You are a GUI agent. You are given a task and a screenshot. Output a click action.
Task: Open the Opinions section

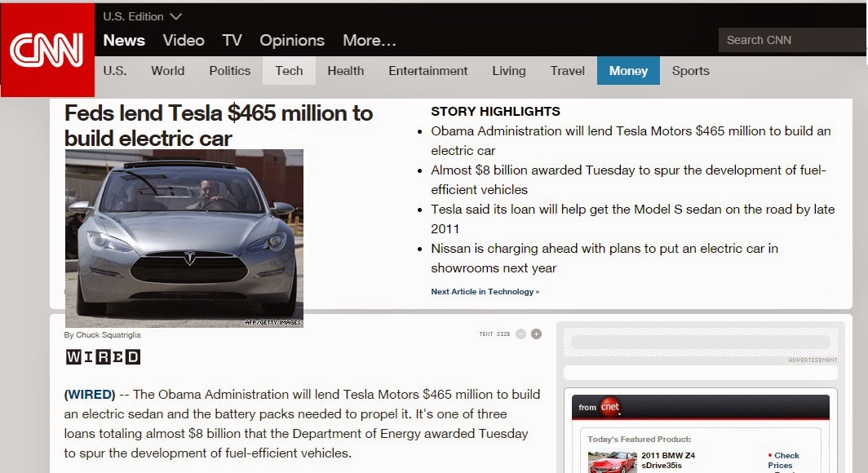click(292, 41)
